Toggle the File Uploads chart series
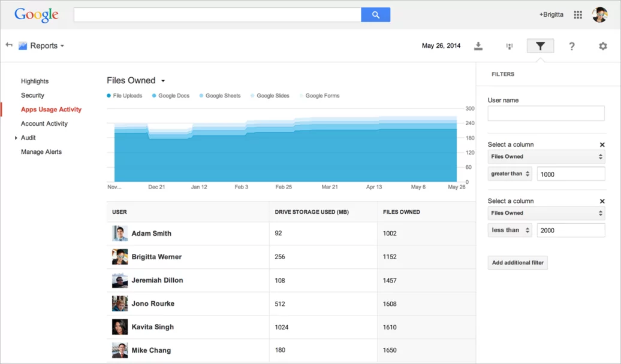This screenshot has width=621, height=364. pyautogui.click(x=124, y=95)
